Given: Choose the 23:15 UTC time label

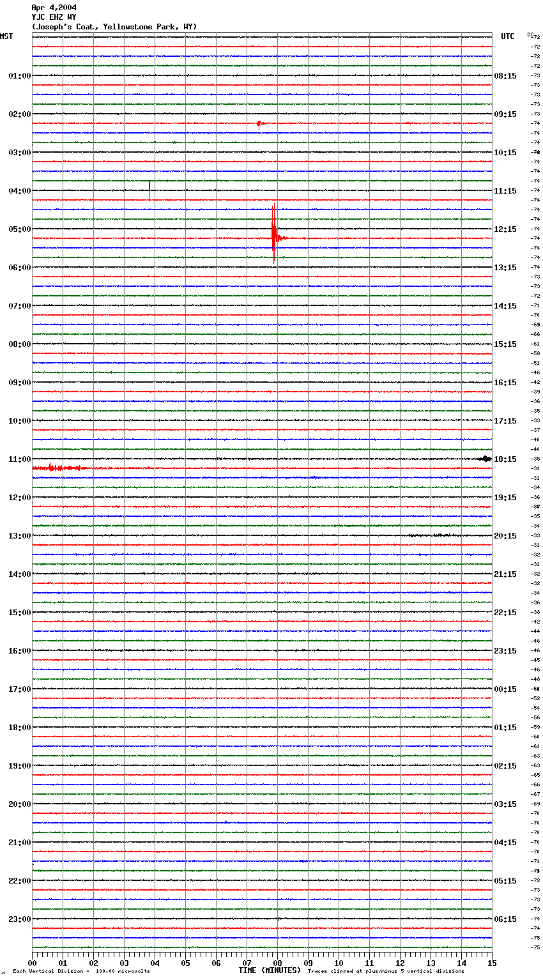Looking at the screenshot, I should point(505,651).
